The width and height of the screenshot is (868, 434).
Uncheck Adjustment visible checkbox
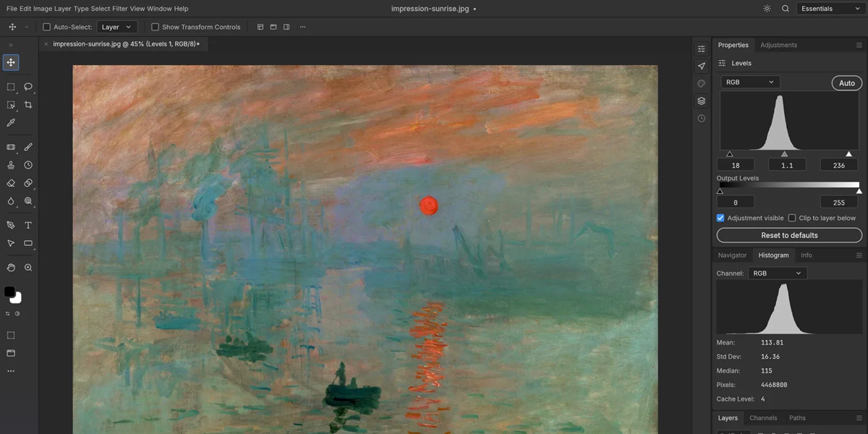(720, 218)
